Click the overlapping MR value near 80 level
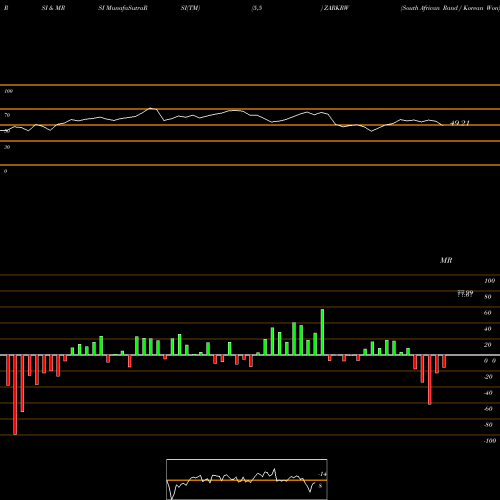The height and width of the screenshot is (500, 500). [x=465, y=294]
